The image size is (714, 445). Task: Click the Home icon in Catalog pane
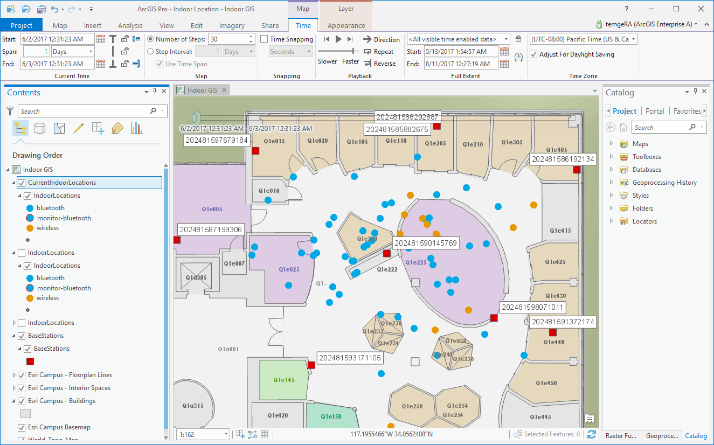623,128
